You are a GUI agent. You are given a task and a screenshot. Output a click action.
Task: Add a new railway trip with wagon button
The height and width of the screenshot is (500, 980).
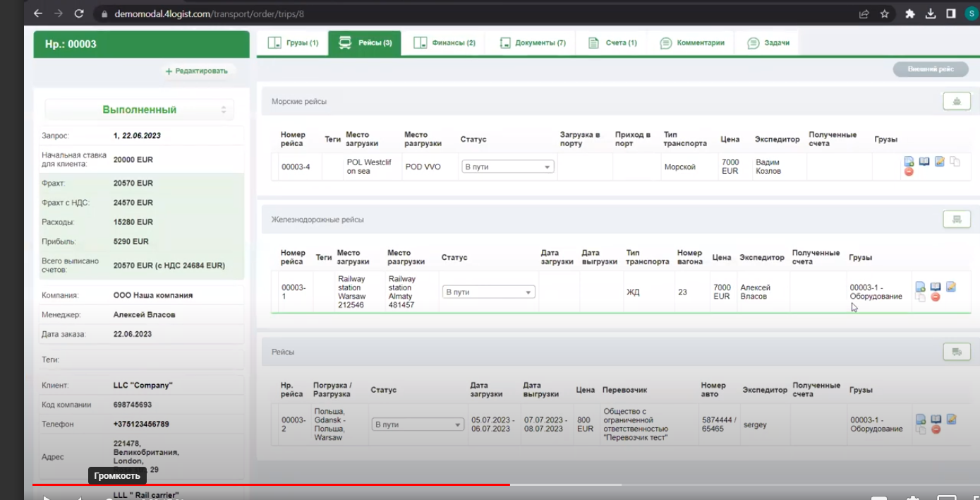click(957, 219)
